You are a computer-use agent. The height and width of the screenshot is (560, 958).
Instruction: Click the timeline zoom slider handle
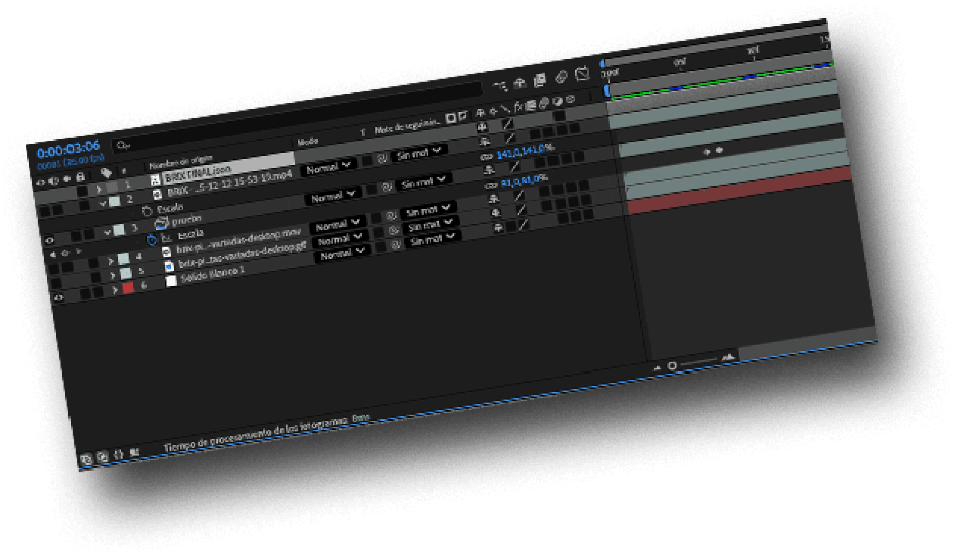[x=672, y=366]
